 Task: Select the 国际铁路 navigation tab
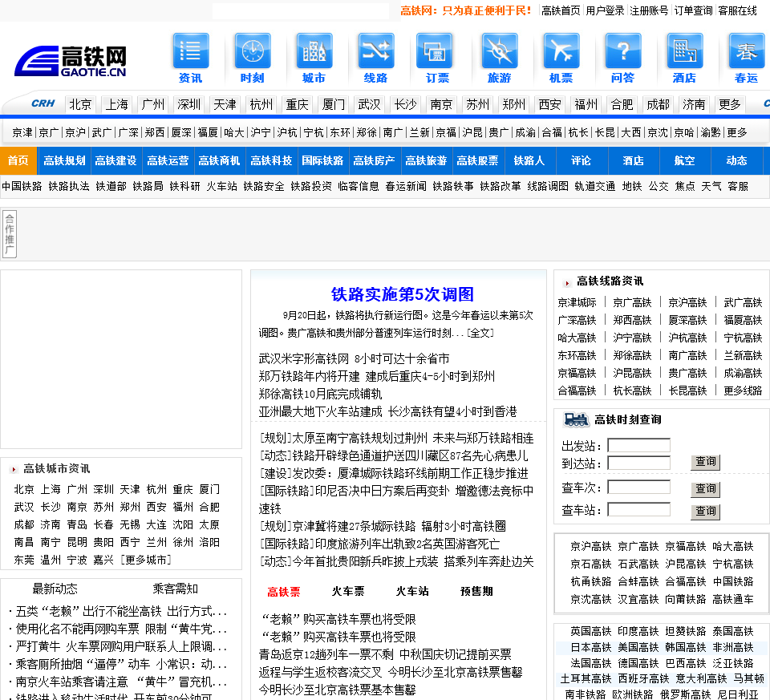click(x=322, y=160)
